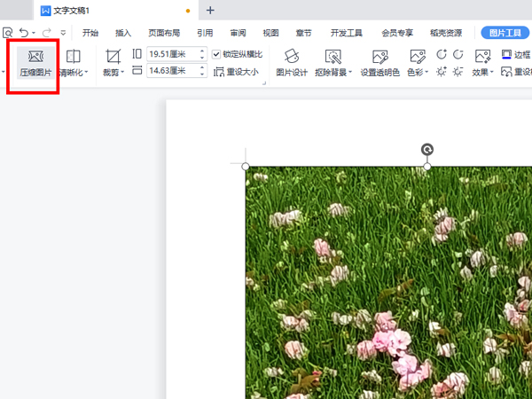Open the 页面布局 Page Layout tab
The height and width of the screenshot is (399, 532).
coord(164,33)
